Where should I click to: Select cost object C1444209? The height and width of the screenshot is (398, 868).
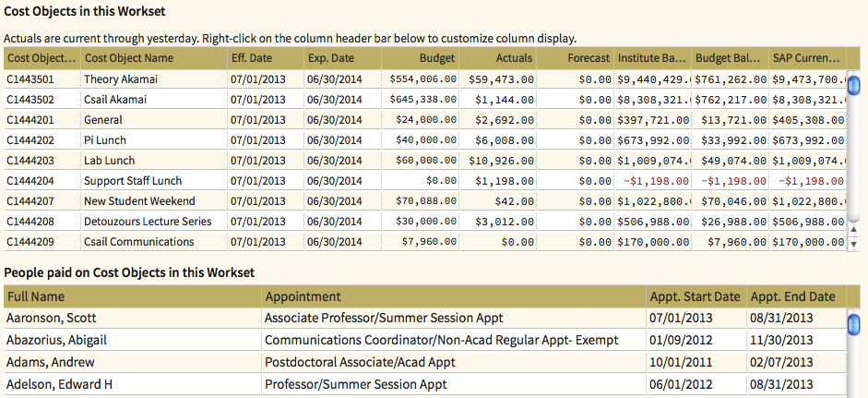(x=30, y=242)
